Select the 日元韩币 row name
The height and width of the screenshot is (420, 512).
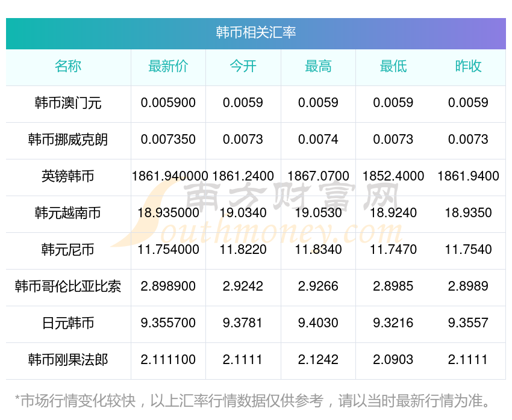pos(68,323)
